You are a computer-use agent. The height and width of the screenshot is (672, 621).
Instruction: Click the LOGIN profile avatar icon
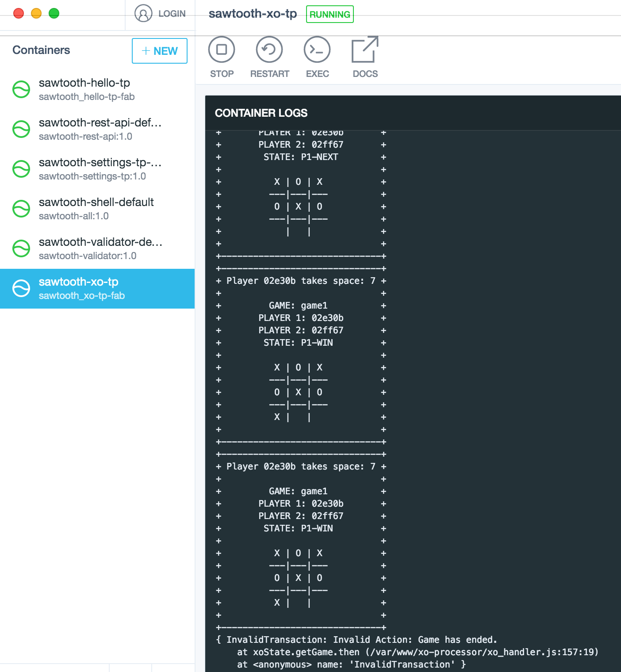142,13
